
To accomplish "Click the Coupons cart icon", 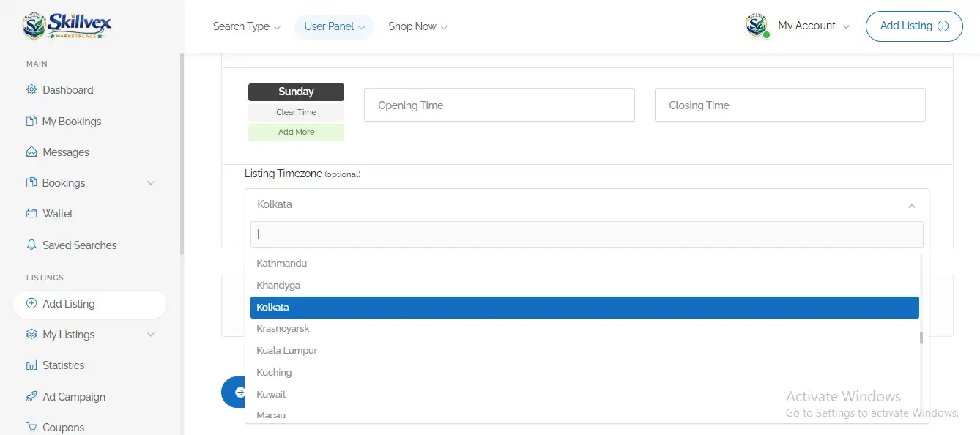I will tap(31, 428).
